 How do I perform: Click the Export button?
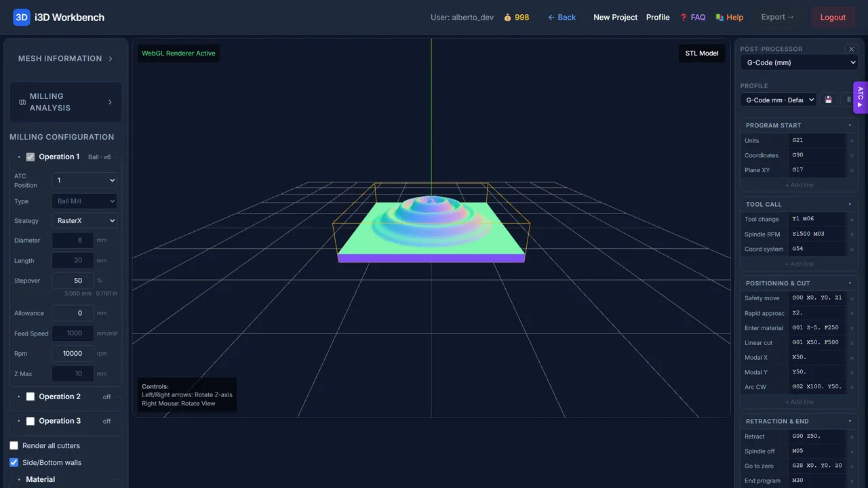point(778,18)
